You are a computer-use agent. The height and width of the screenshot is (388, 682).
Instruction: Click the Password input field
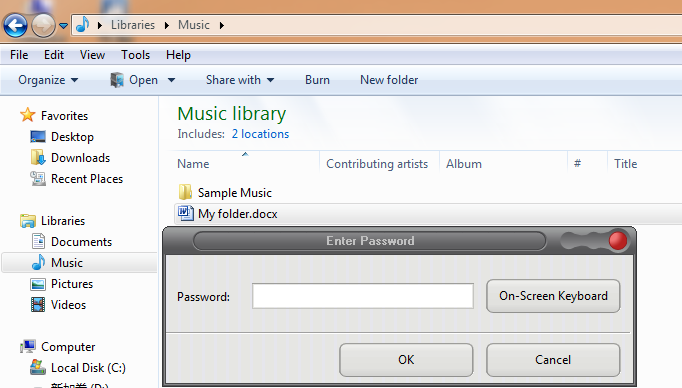tap(363, 296)
